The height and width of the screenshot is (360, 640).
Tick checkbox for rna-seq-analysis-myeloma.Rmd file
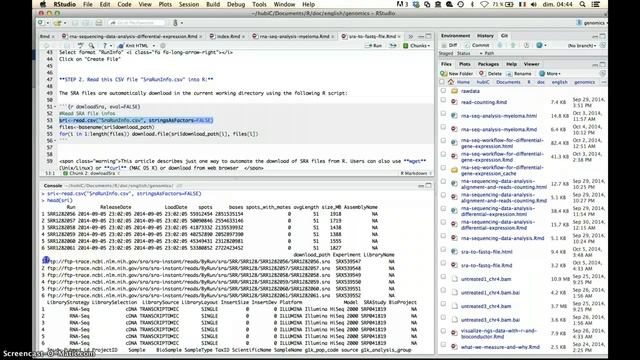tap(443, 127)
